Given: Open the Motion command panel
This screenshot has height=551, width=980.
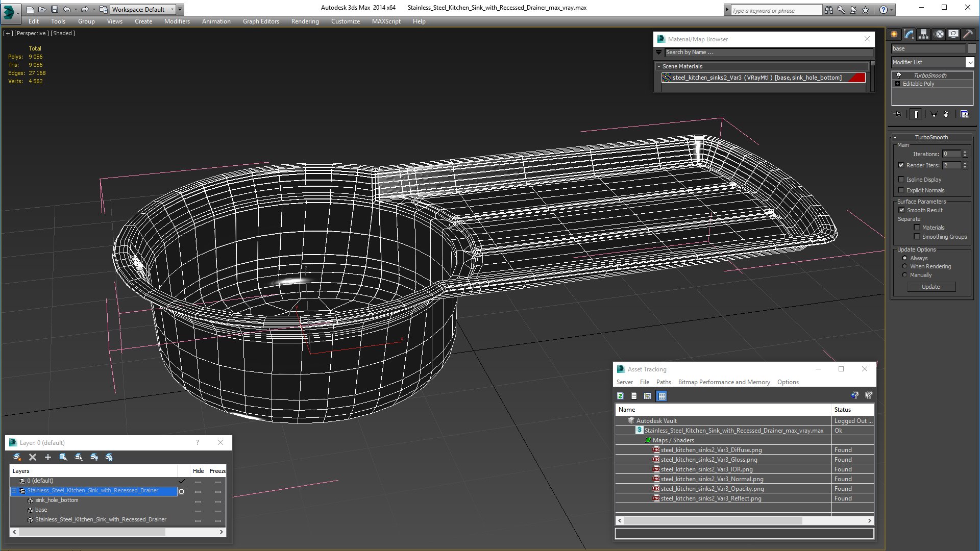Looking at the screenshot, I should tap(939, 34).
